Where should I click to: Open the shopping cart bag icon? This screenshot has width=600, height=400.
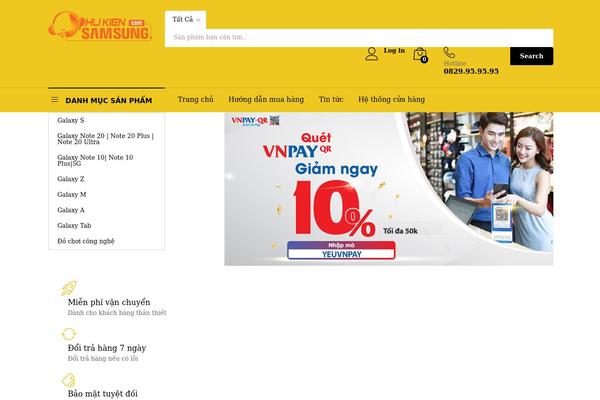420,54
